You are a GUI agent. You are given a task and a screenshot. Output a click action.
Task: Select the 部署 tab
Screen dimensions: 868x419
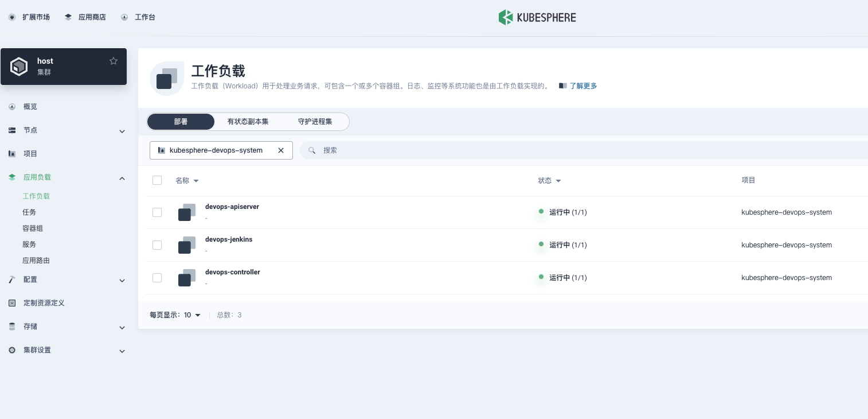point(181,122)
